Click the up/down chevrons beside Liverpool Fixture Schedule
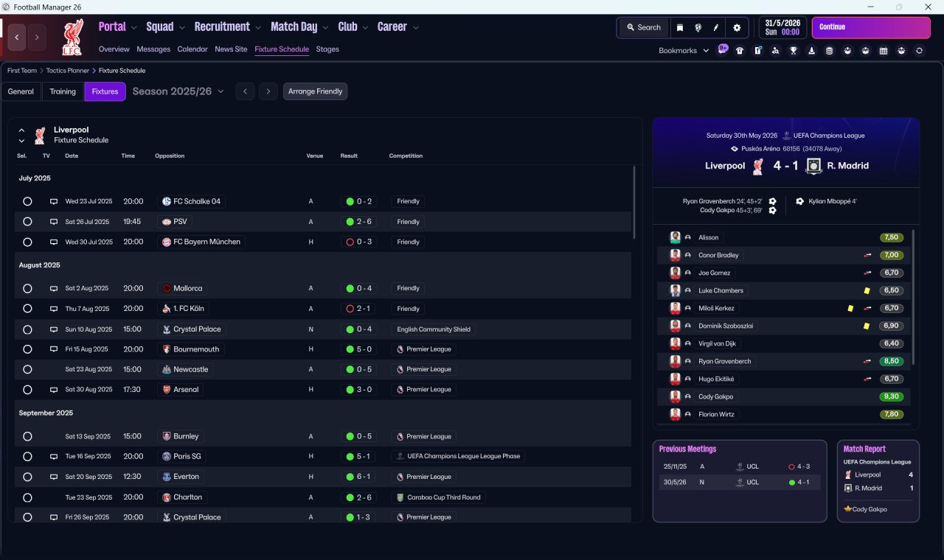This screenshot has width=944, height=560. tap(21, 135)
